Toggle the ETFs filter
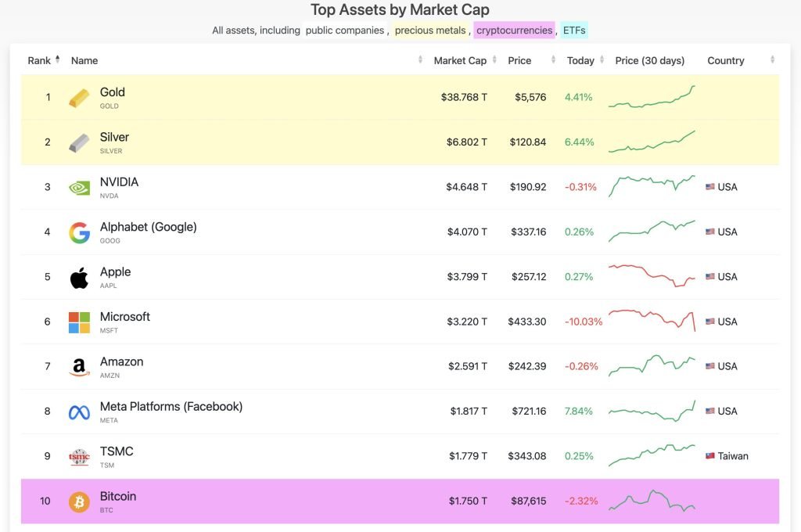801x532 pixels. click(574, 31)
